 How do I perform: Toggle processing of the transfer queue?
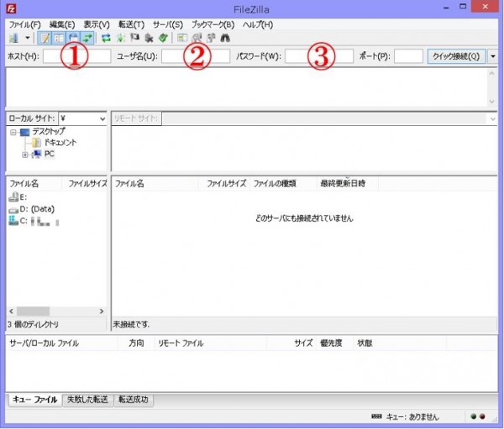(120, 39)
